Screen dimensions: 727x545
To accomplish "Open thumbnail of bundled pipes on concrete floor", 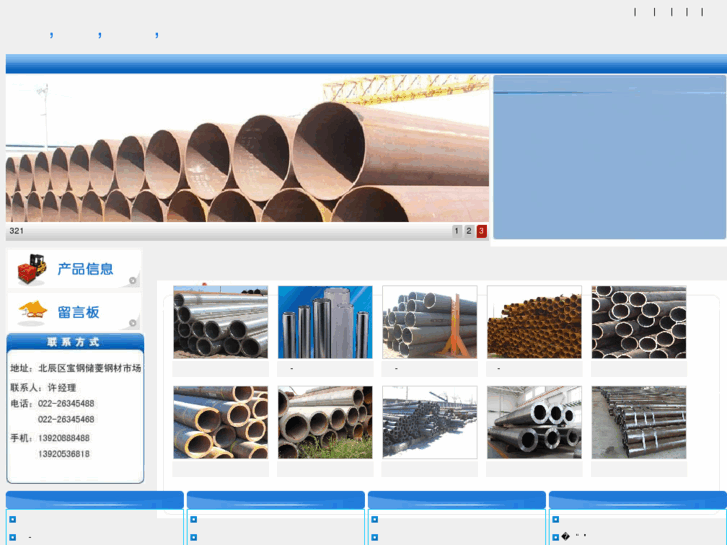I will 639,422.
